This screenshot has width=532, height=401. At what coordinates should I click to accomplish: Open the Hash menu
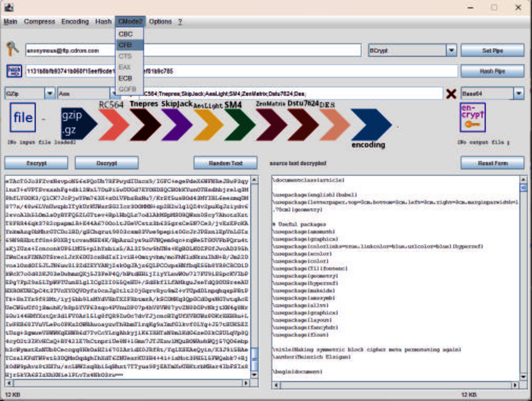click(x=103, y=22)
